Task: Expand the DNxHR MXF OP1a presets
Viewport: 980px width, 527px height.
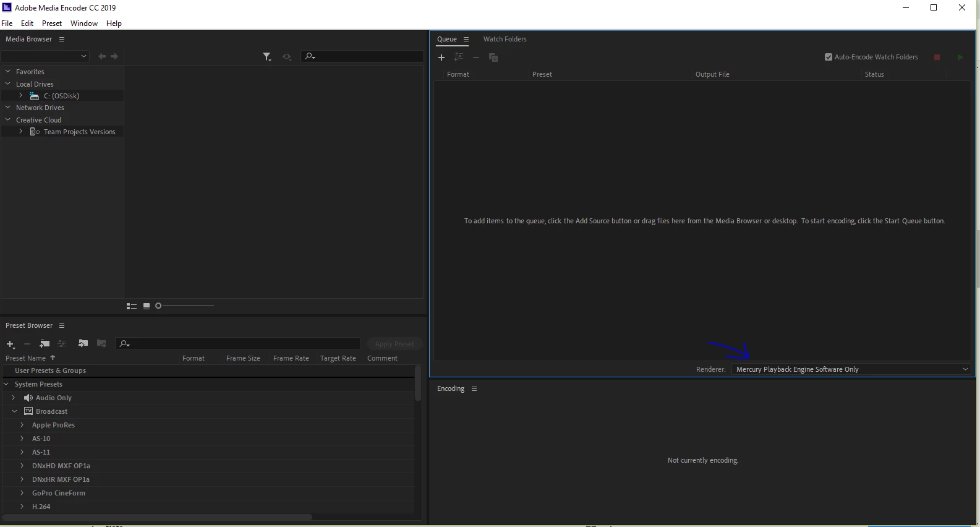Action: click(x=22, y=479)
